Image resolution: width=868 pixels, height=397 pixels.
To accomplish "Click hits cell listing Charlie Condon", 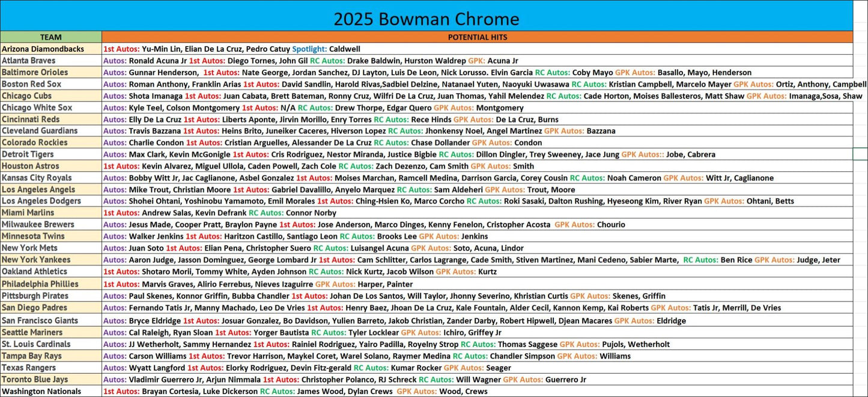I will pos(478,142).
